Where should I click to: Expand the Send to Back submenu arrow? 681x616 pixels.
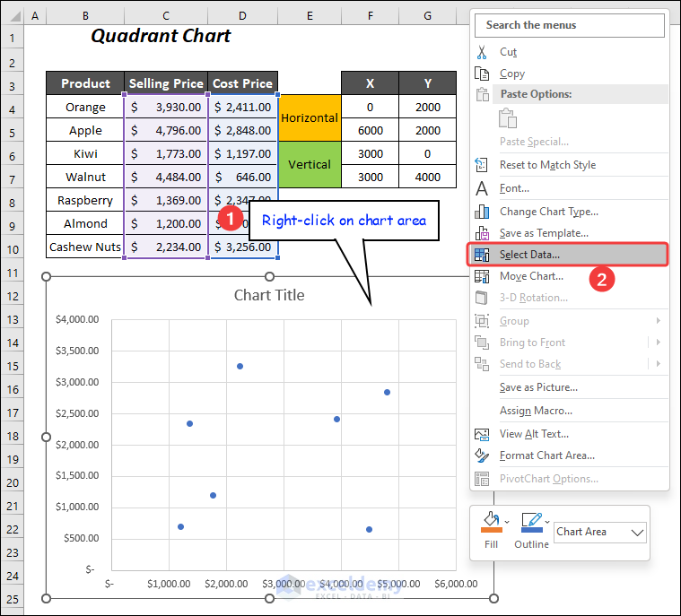click(659, 364)
